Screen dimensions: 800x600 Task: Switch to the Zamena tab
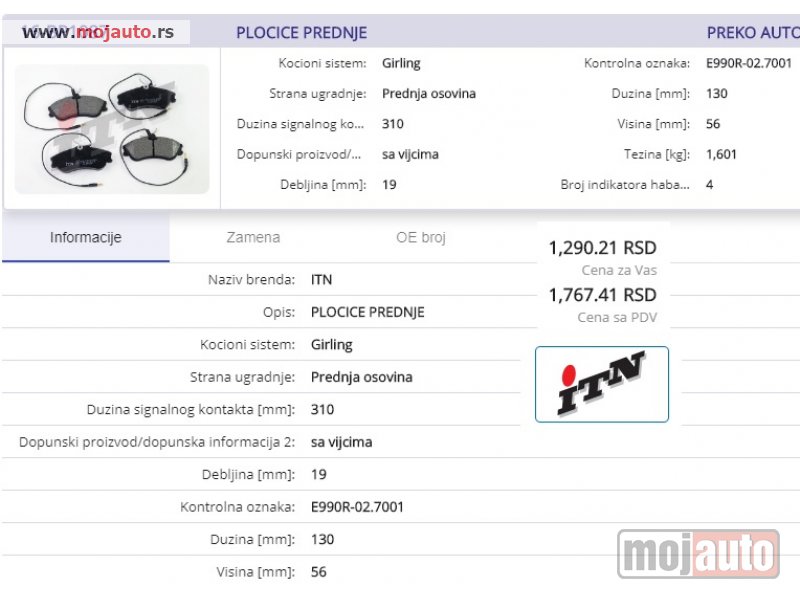253,238
